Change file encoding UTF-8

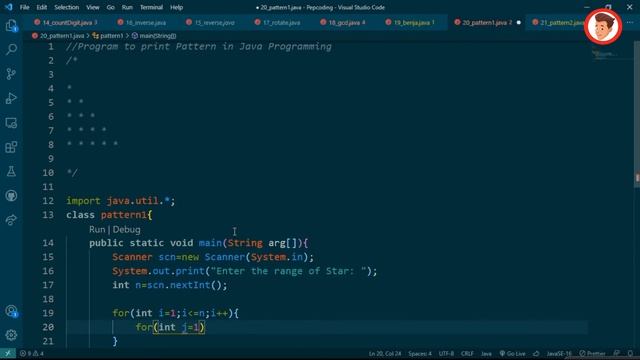coord(446,353)
